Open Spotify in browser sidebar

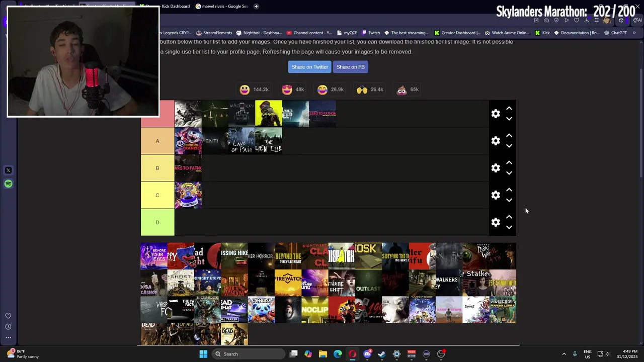point(8,184)
